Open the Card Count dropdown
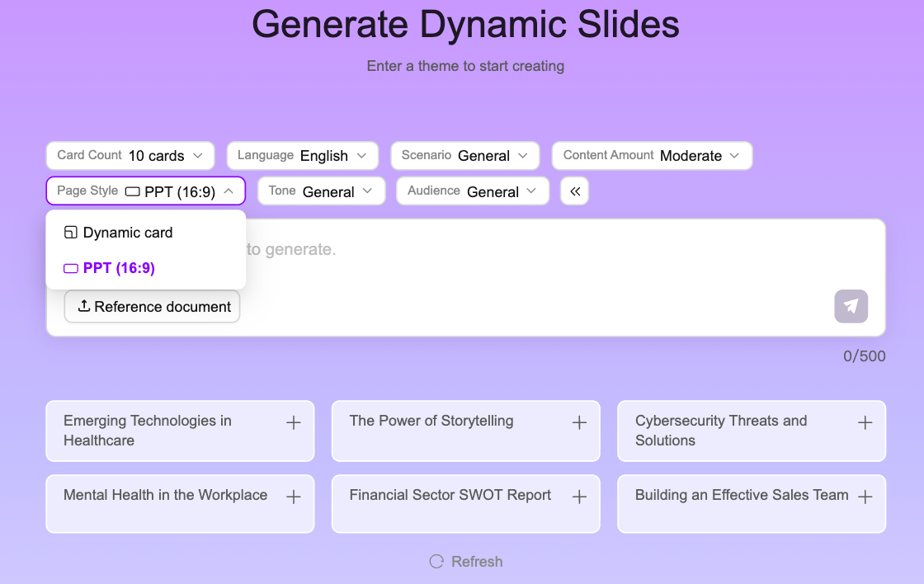 point(130,156)
